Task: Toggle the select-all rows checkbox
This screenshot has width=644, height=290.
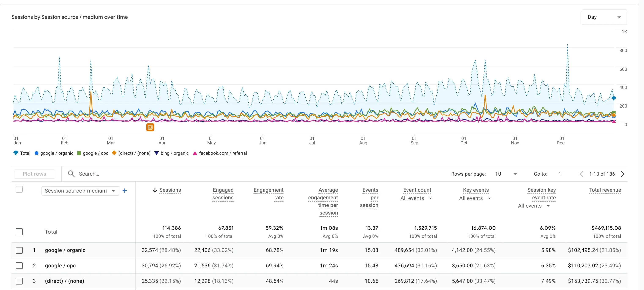Action: pyautogui.click(x=19, y=189)
